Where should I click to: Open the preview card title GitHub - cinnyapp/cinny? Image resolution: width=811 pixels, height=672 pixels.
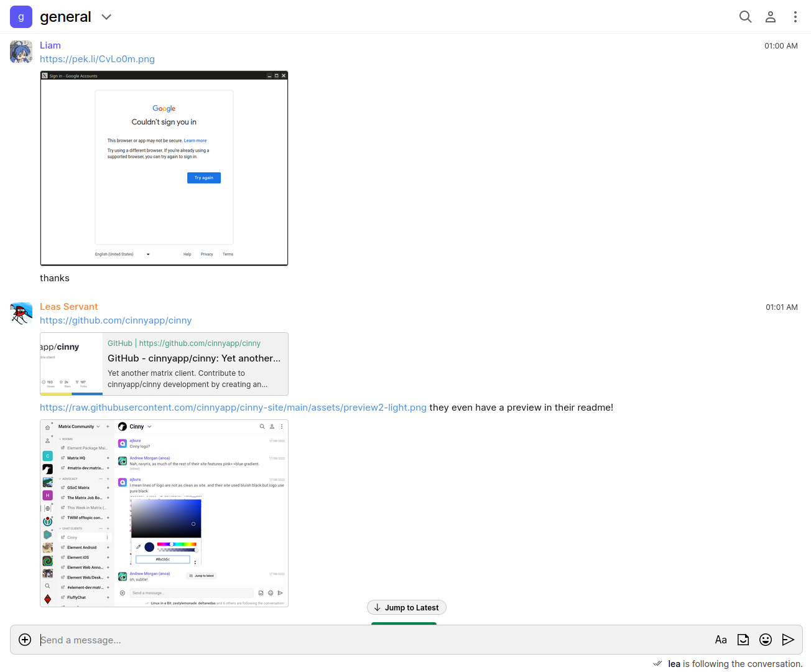[194, 358]
